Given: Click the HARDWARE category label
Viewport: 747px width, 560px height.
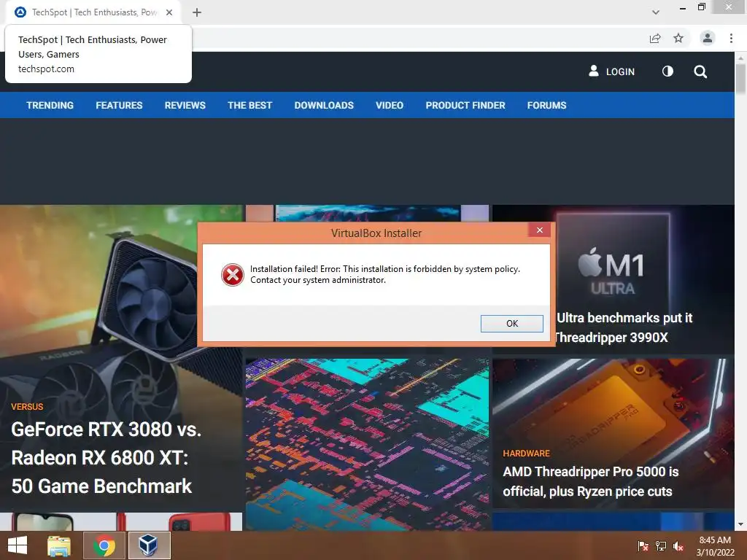Looking at the screenshot, I should pos(527,454).
